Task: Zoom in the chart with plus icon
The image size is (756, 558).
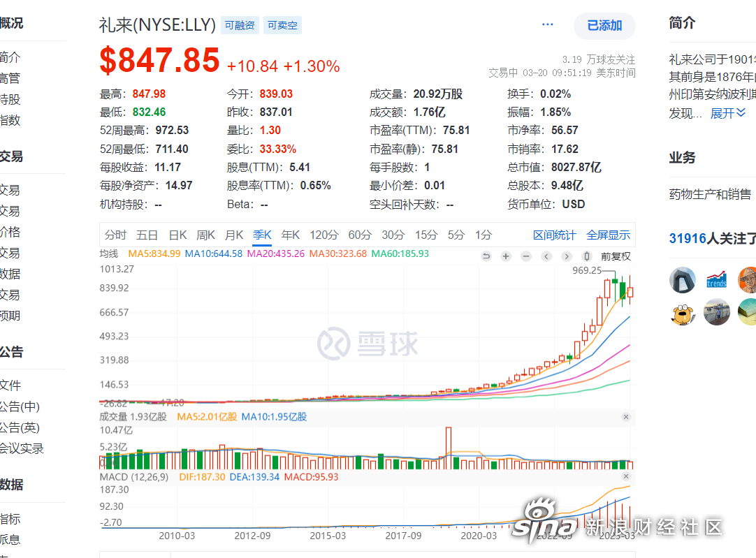Action: click(x=506, y=256)
